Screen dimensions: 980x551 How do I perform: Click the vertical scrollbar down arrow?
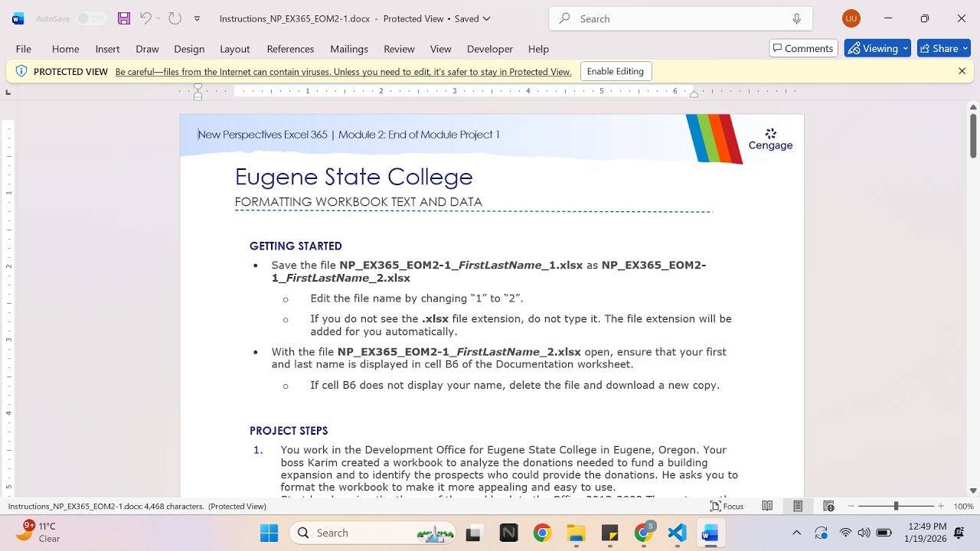(x=973, y=491)
